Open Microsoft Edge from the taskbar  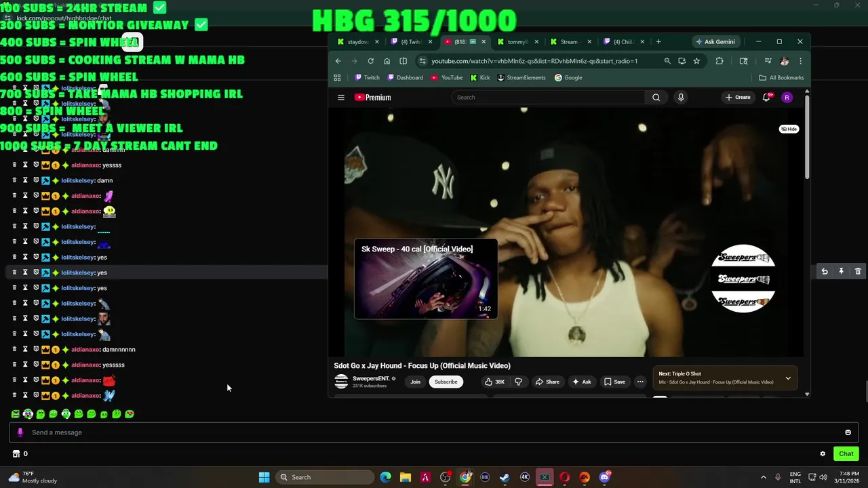pyautogui.click(x=385, y=477)
